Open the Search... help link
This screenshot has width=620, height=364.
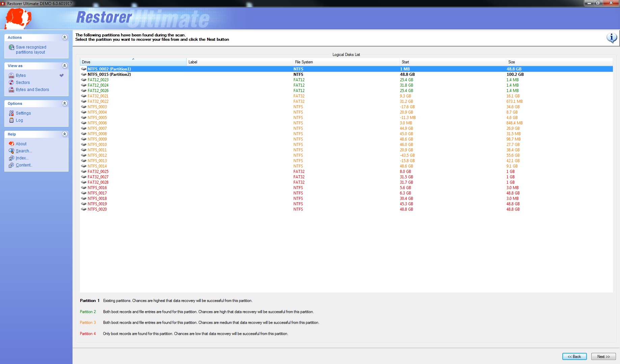[24, 151]
